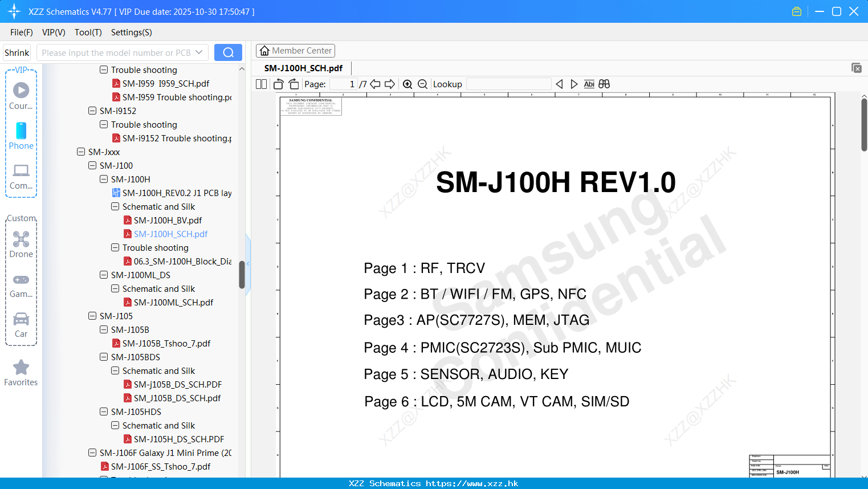Collapse SM-J105HDS tree node
The height and width of the screenshot is (489, 868).
point(104,412)
